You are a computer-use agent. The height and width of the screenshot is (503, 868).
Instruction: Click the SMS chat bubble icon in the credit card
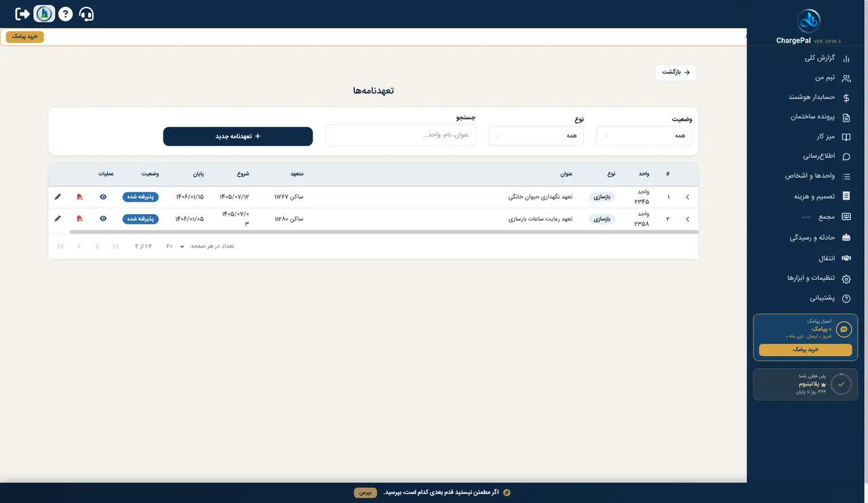click(844, 329)
